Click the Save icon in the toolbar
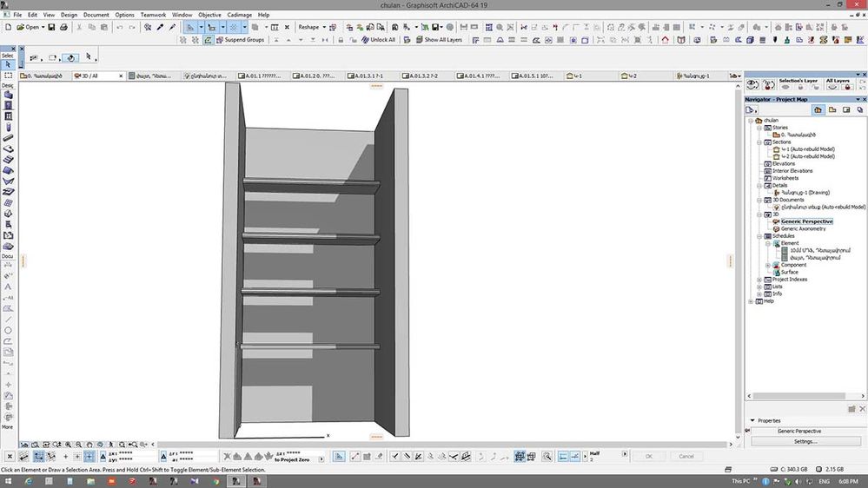Viewport: 868px width, 488px height. tap(52, 27)
